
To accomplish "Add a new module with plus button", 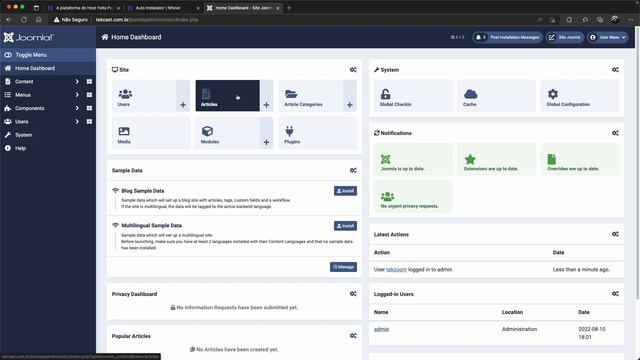I will click(266, 133).
